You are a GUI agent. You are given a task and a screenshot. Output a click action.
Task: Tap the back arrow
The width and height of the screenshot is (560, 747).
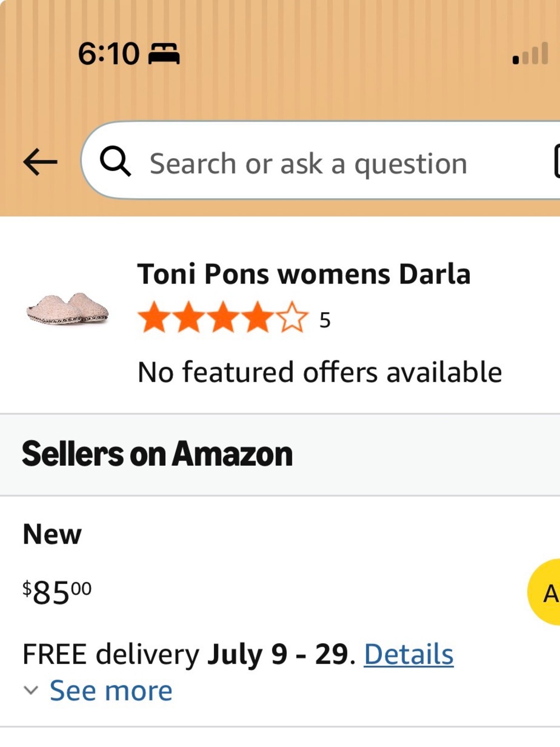pyautogui.click(x=40, y=163)
